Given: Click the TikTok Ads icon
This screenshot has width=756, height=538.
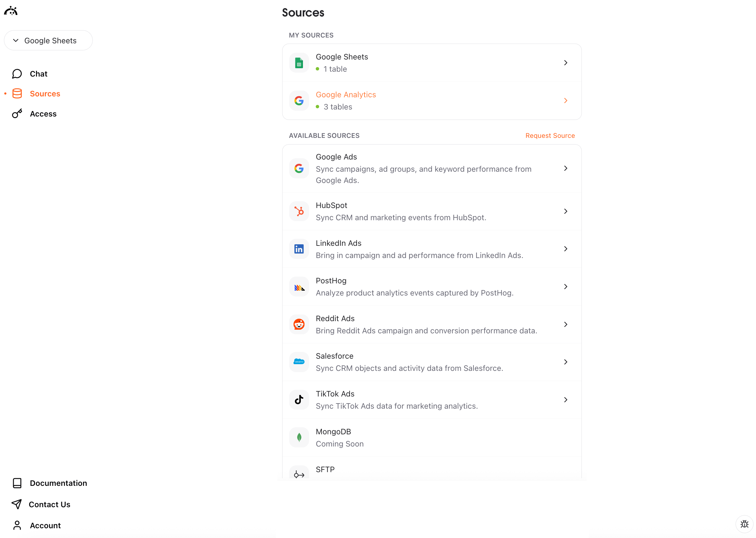Looking at the screenshot, I should coord(299,400).
